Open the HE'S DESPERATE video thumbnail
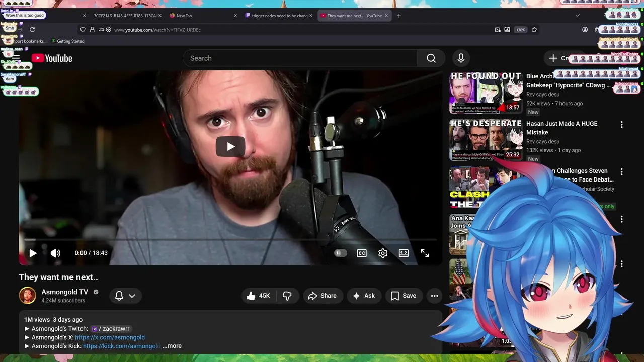 [486, 140]
